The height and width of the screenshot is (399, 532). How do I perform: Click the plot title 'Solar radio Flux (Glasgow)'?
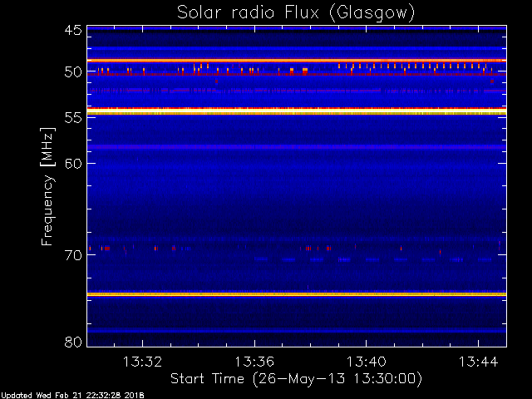click(296, 13)
